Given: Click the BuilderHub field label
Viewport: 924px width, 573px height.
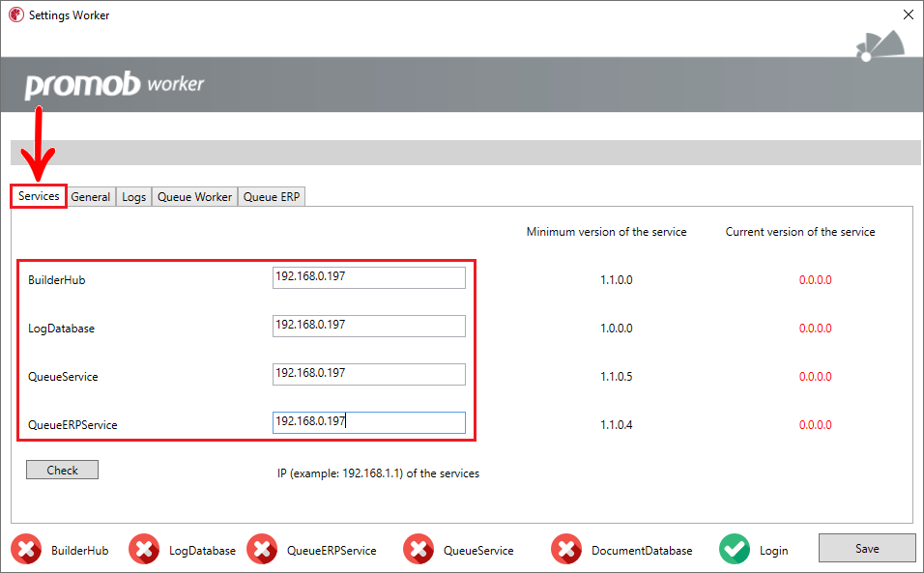Looking at the screenshot, I should click(x=57, y=279).
